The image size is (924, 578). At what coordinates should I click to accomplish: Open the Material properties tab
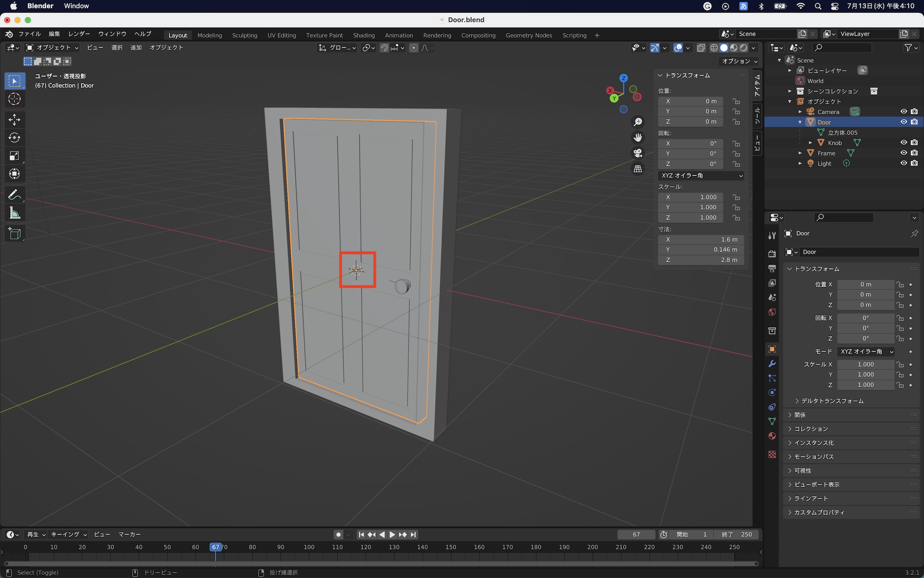click(x=772, y=436)
